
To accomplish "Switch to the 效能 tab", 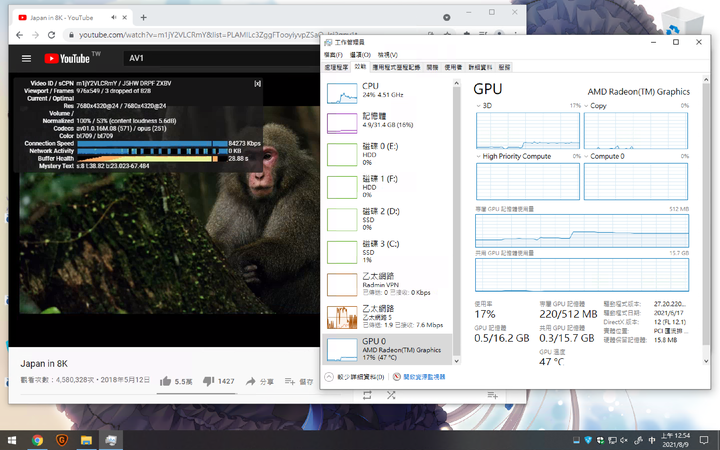I will (x=360, y=67).
